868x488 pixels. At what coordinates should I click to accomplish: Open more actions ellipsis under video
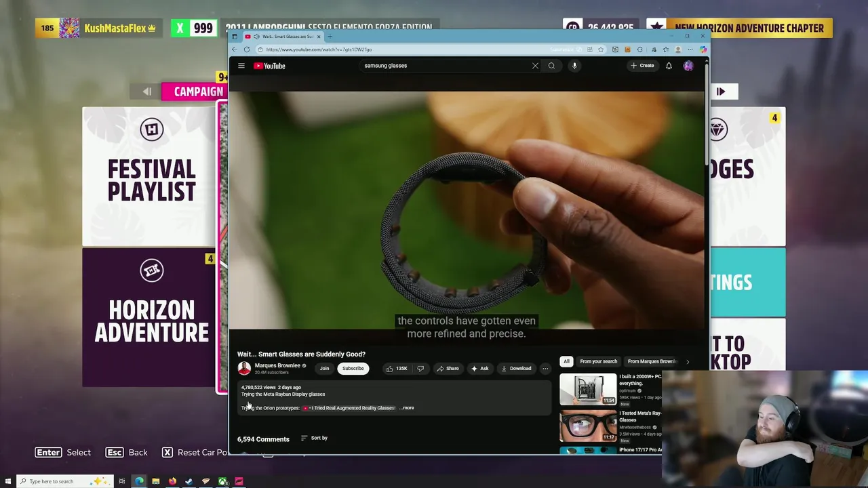545,369
